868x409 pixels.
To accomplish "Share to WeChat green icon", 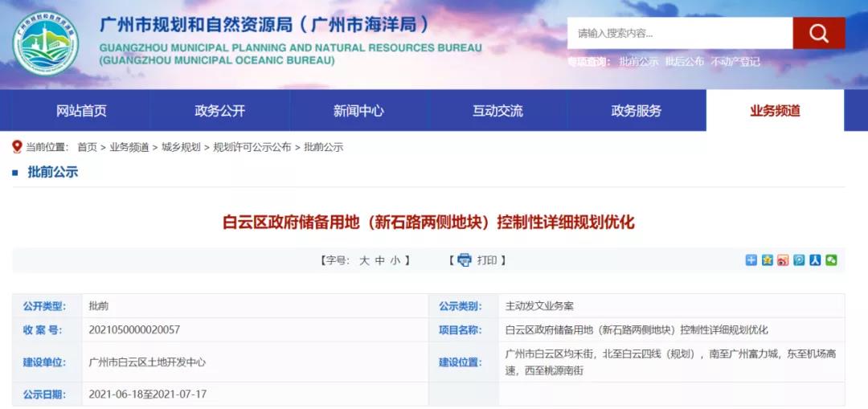I will click(831, 260).
